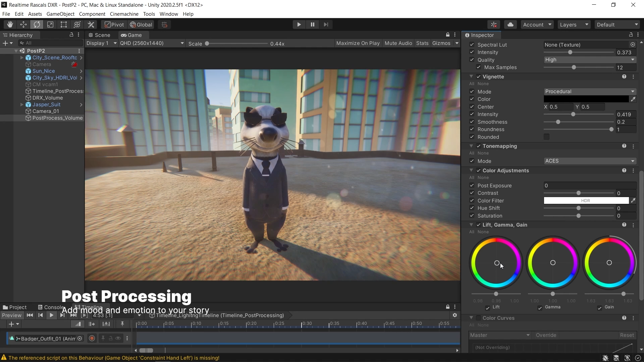Open the Timeline settings gear
Screen dimensions: 644x362
coord(454,315)
